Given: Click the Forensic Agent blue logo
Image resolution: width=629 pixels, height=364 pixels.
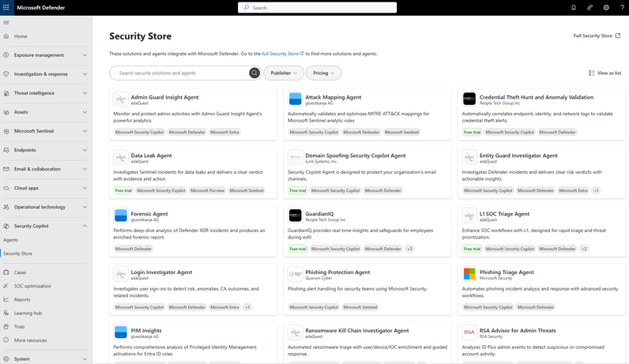Looking at the screenshot, I should 120,216.
